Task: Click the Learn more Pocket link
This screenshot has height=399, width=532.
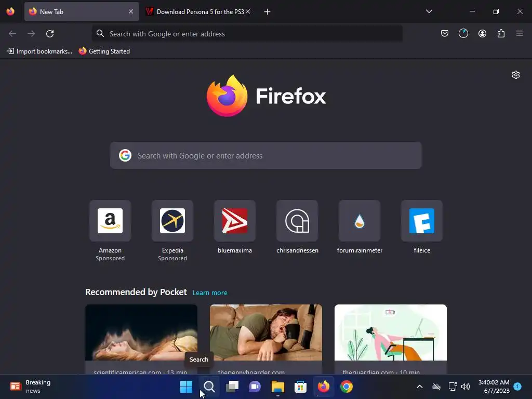Action: [x=210, y=292]
